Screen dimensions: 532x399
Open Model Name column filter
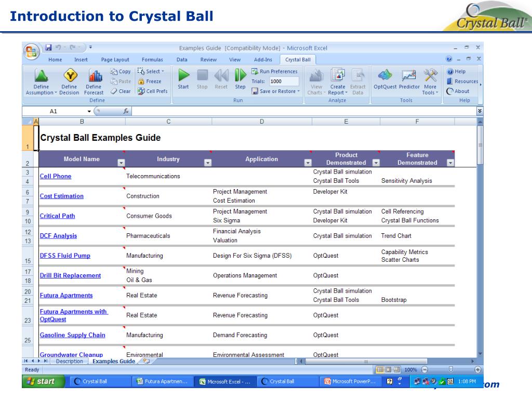click(x=121, y=163)
